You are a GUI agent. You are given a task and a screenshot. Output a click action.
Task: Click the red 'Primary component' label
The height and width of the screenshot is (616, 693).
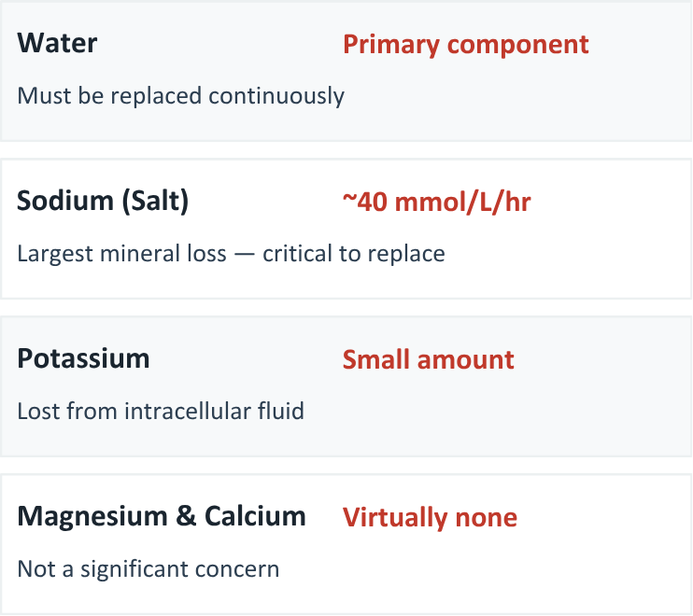coord(465,44)
